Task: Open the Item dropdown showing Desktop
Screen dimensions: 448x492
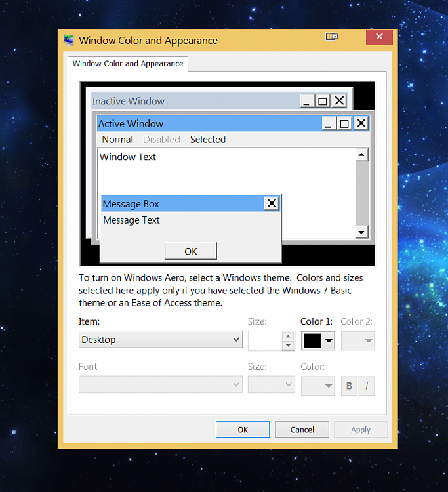Action: tap(161, 340)
